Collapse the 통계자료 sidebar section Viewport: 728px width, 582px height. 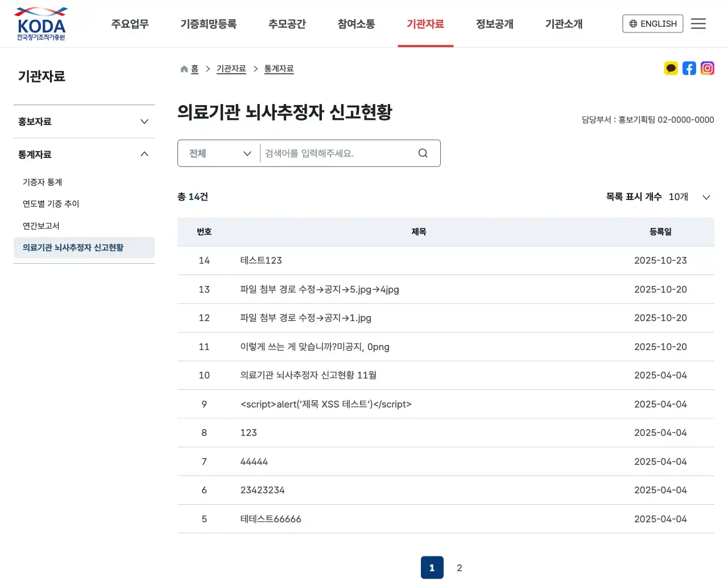point(84,154)
